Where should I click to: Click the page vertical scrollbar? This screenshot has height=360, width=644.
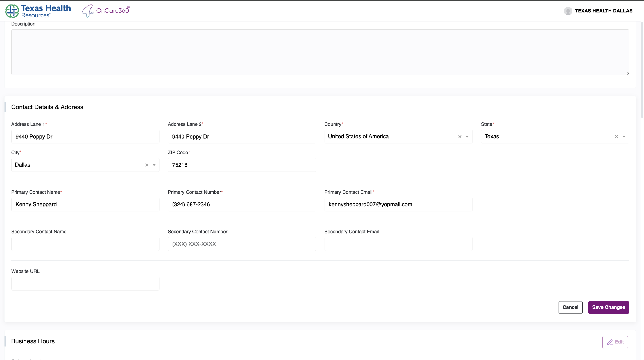(642, 70)
